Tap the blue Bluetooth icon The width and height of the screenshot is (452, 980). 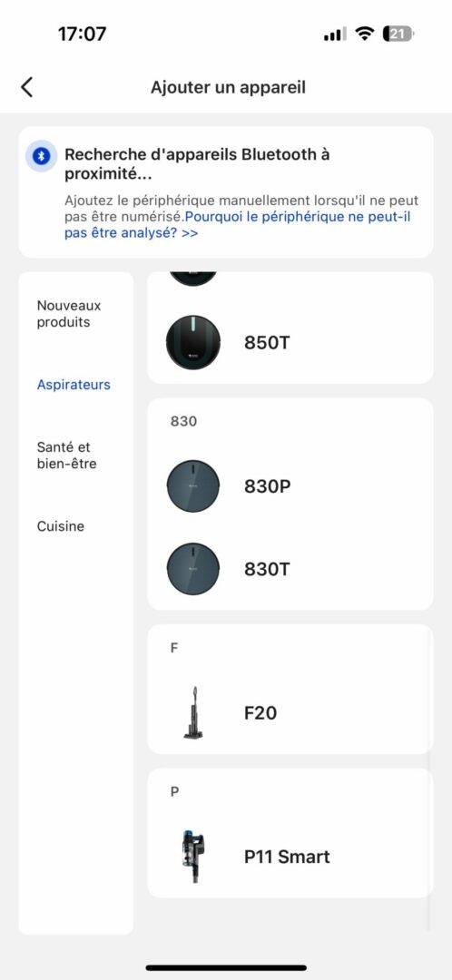pyautogui.click(x=41, y=156)
